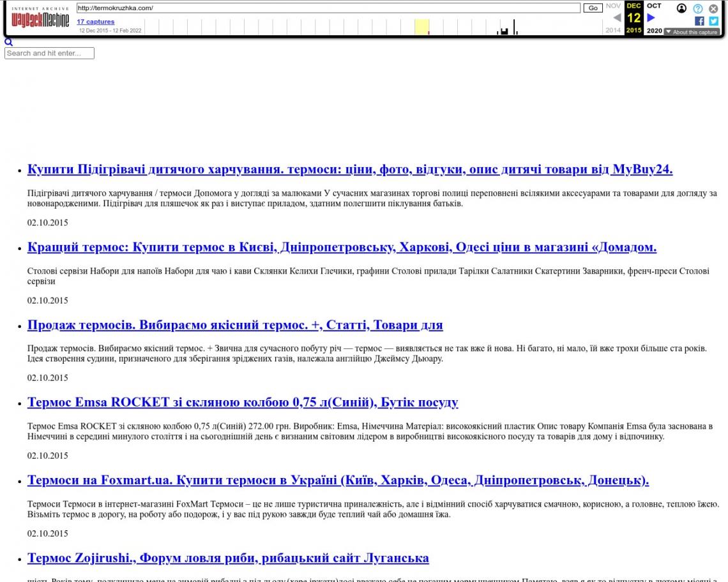728x582 pixels.
Task: Click description starting 'Підігрівачі дитячого харчування / термоси'
Action: tap(372, 198)
